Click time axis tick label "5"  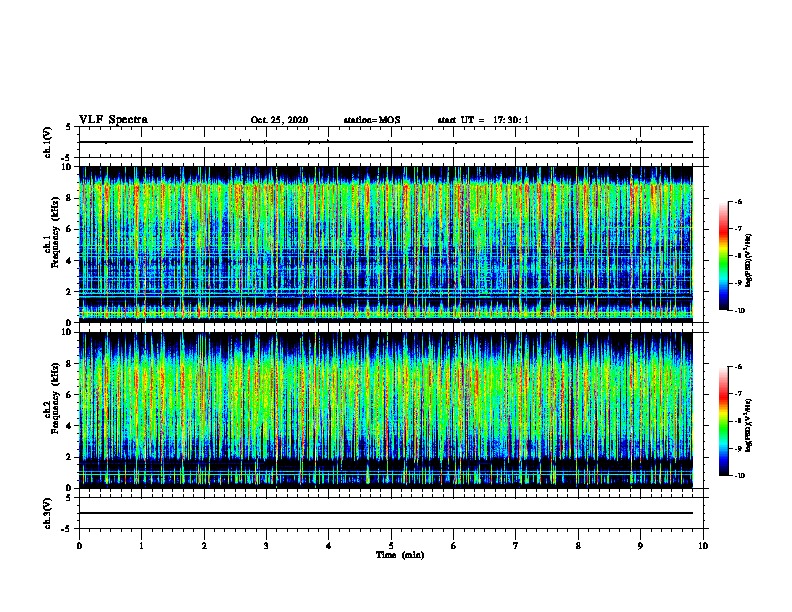click(391, 546)
